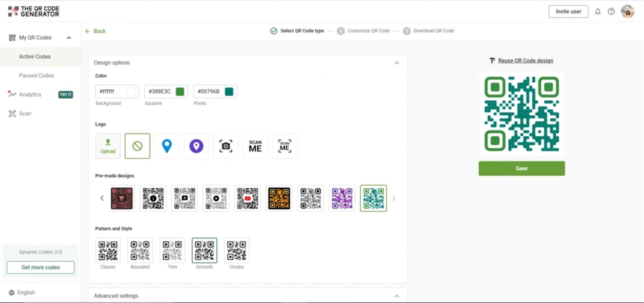644x303 pixels.
Task: Open the notifications bell
Action: (598, 11)
